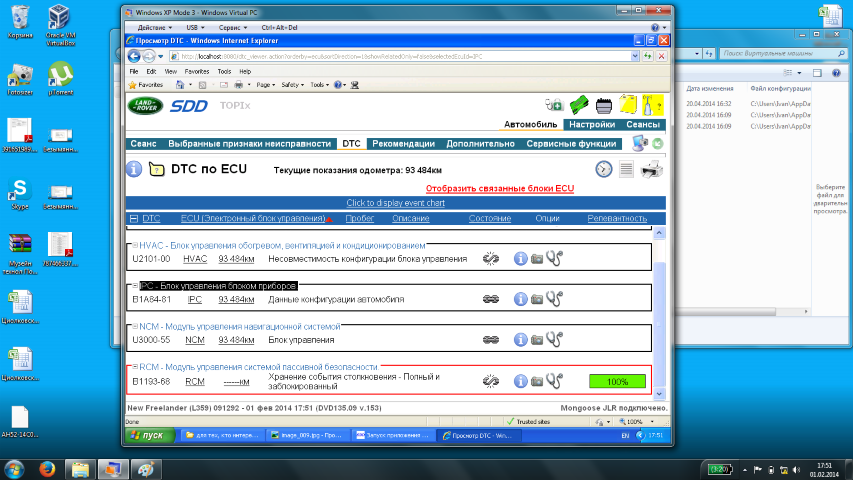This screenshot has height=480, width=853.
Task: Open the Дополнительно tab
Action: (480, 144)
